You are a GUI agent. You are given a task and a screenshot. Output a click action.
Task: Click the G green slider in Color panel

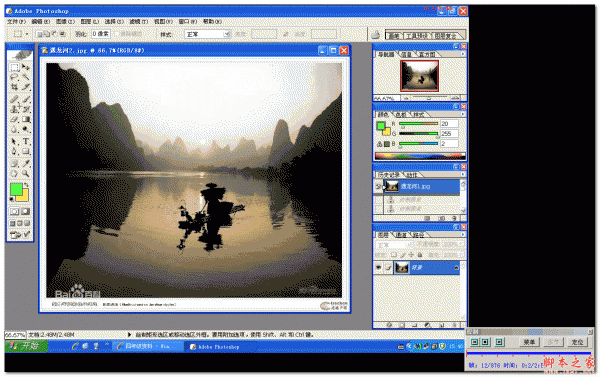pos(419,134)
